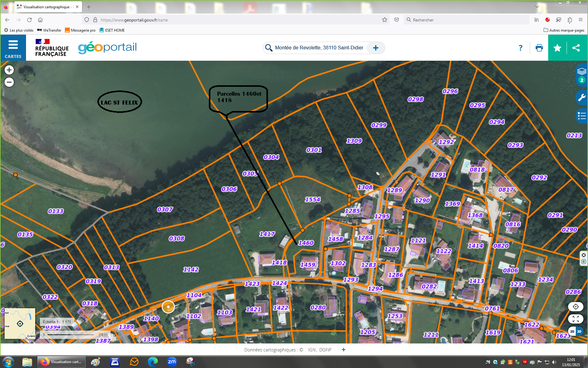Open the wrench map tools icon
Viewport: 588px width, 368px height.
point(582,98)
